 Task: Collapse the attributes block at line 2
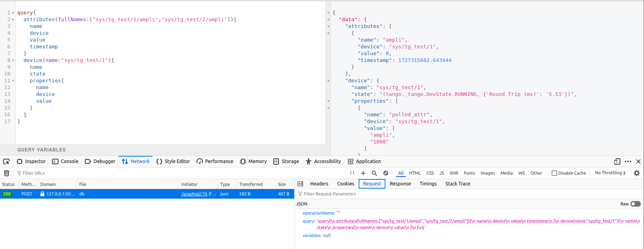13,20
